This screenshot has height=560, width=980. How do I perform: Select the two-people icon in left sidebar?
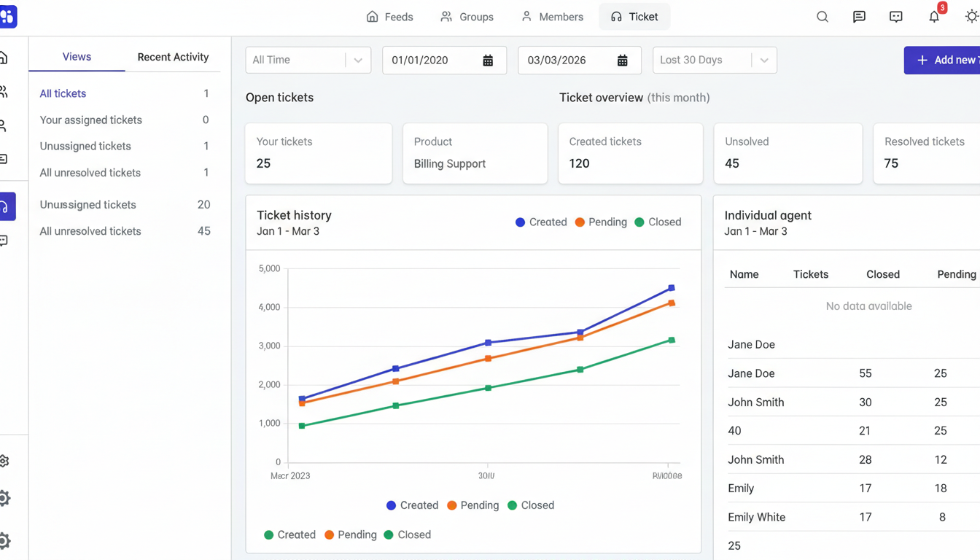pyautogui.click(x=4, y=91)
